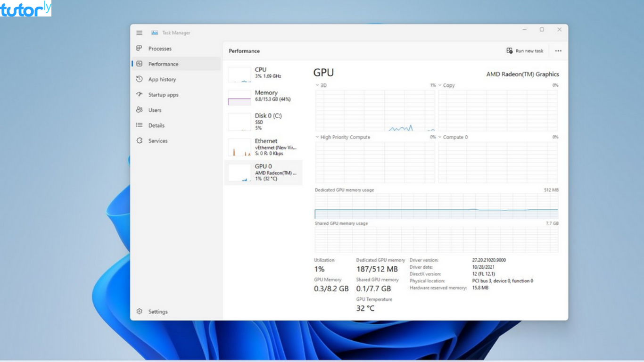The height and width of the screenshot is (362, 644).
Task: Open the Compute 0 chart dropdown
Action: pos(440,137)
